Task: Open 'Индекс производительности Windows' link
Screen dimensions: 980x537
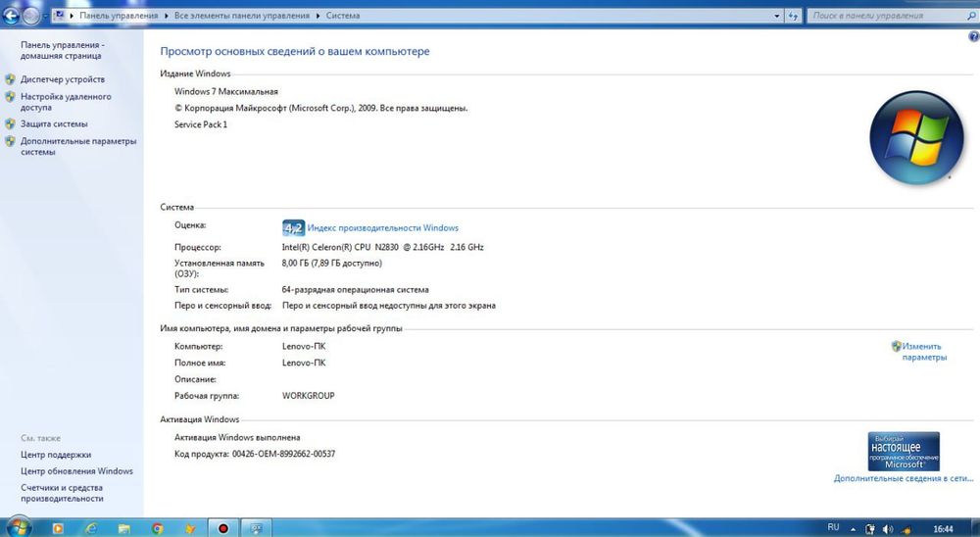Action: click(382, 228)
